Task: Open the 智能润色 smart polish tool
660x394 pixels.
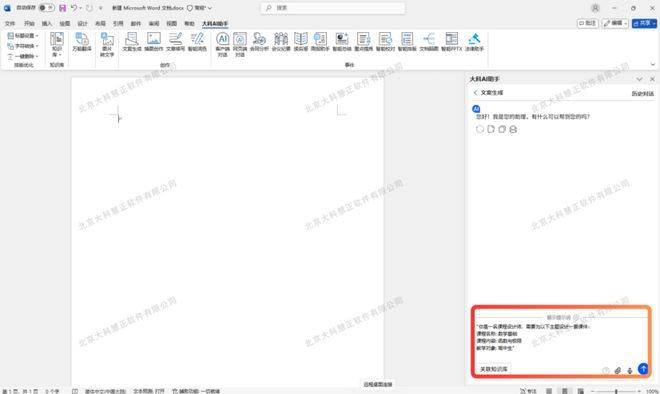Action: (197, 42)
